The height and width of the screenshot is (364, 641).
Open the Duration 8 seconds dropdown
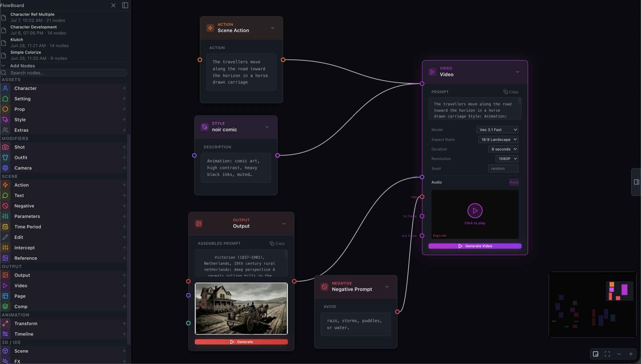click(x=503, y=149)
